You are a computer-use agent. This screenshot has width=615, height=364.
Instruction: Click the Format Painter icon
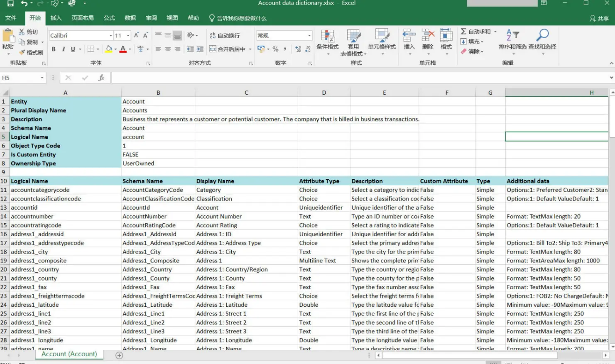pos(22,52)
